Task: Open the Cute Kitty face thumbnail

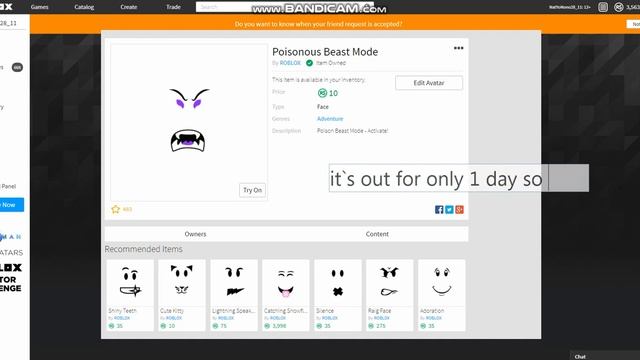Action: tap(182, 282)
